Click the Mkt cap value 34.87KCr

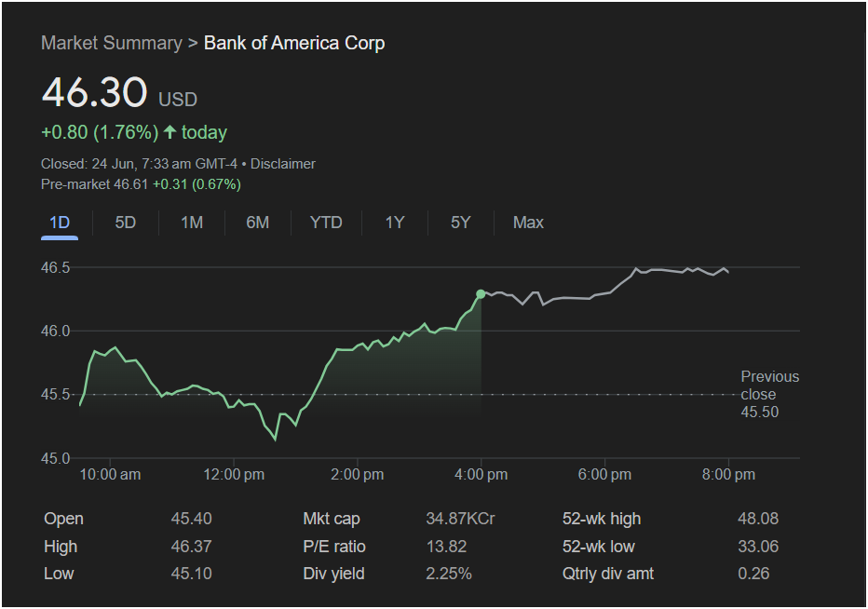click(x=461, y=519)
